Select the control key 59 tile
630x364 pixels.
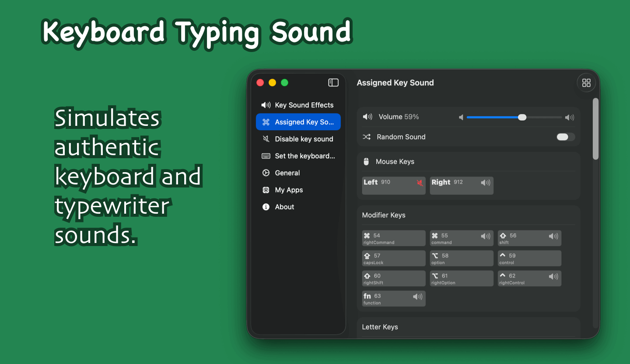click(x=529, y=259)
